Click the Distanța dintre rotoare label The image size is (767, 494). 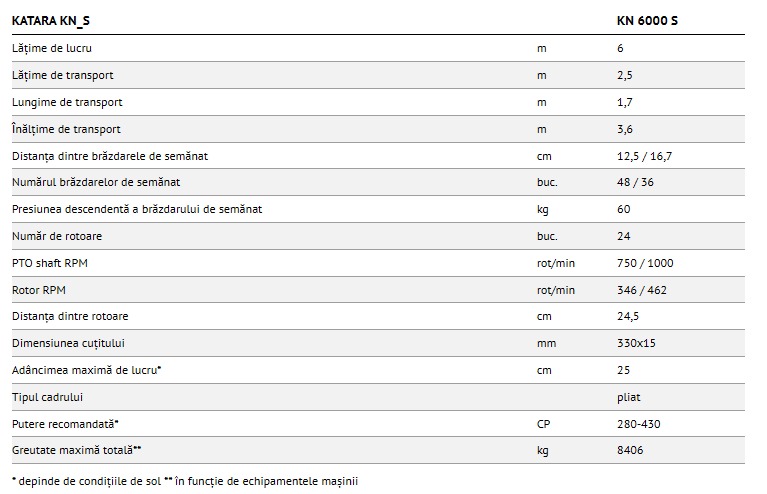(x=70, y=316)
